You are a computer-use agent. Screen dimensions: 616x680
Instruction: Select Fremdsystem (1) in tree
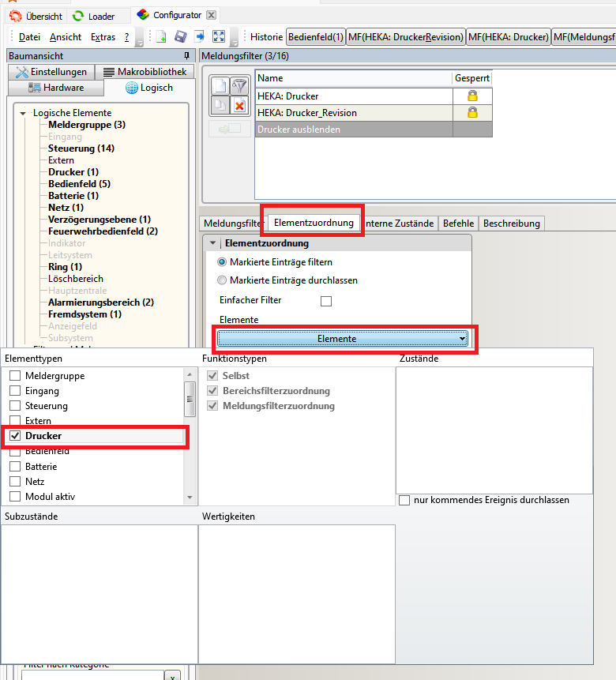(x=85, y=314)
